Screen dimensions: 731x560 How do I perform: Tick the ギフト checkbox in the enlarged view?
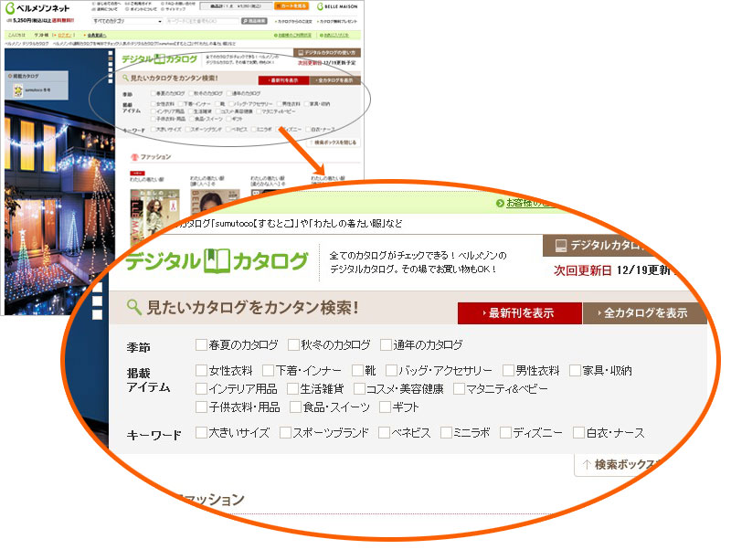[385, 407]
